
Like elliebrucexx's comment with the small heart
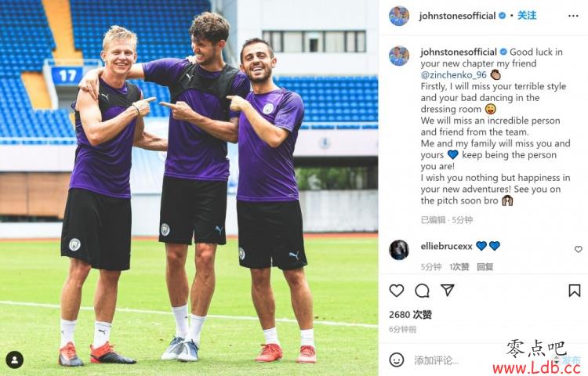pos(579,249)
